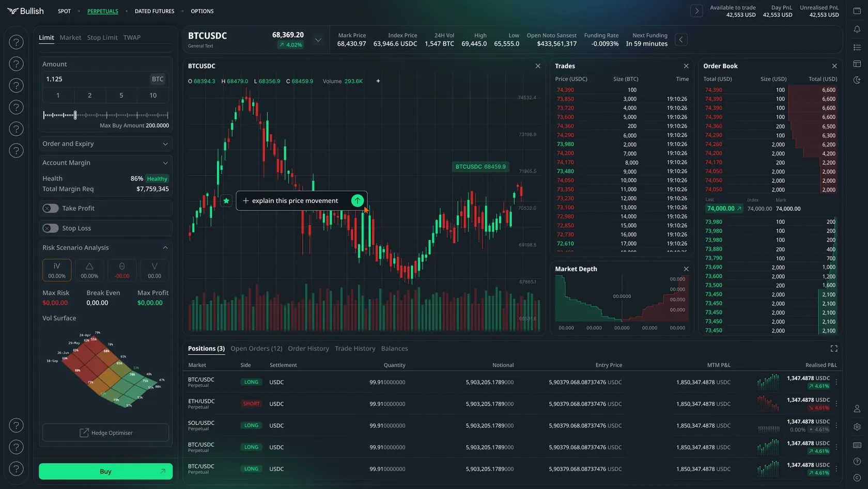Select the IV risk scenario tile
Viewport: 868px width, 489px height.
[57, 270]
